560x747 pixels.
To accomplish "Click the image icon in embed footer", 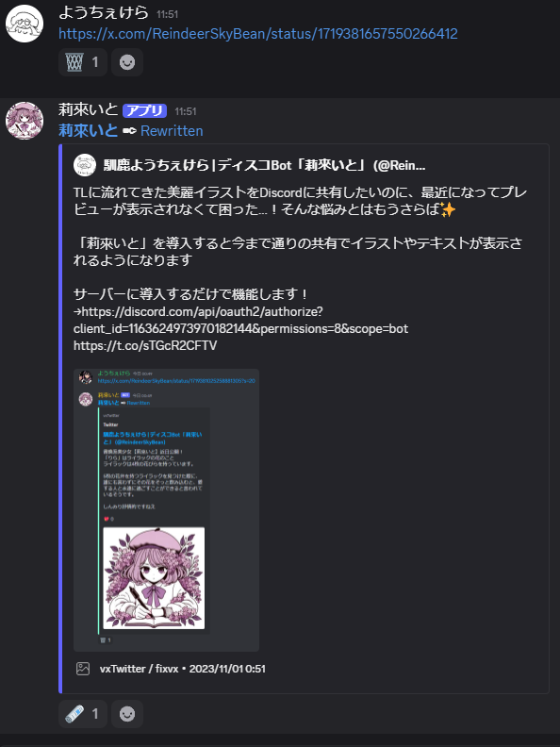I will (83, 669).
